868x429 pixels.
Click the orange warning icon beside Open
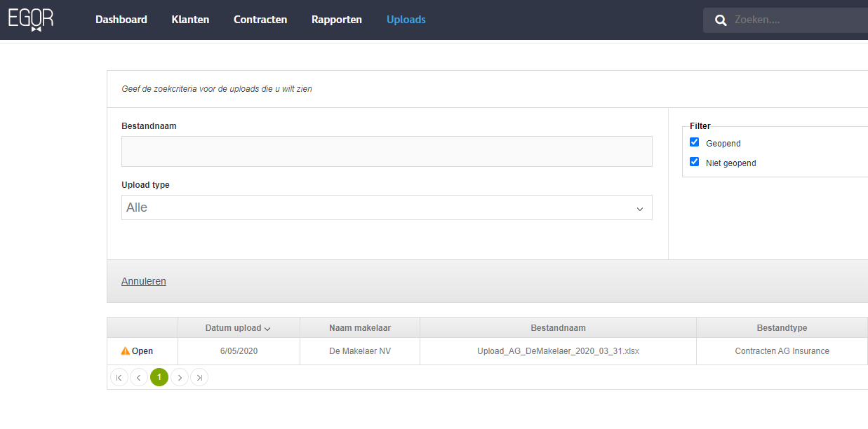pyautogui.click(x=125, y=351)
